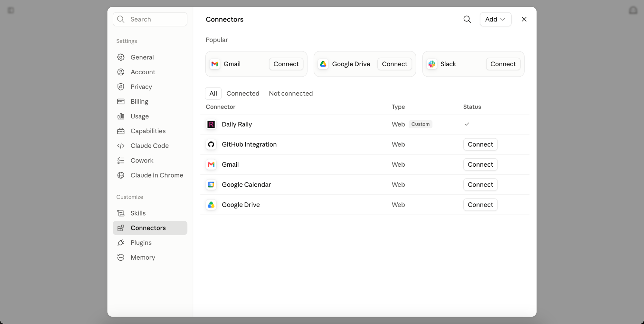Viewport: 644px width, 324px height.
Task: Switch to the Connected tab
Action: pyautogui.click(x=243, y=93)
